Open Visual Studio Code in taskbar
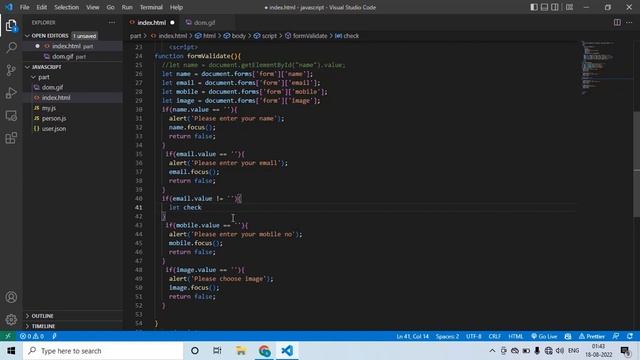 (287, 351)
